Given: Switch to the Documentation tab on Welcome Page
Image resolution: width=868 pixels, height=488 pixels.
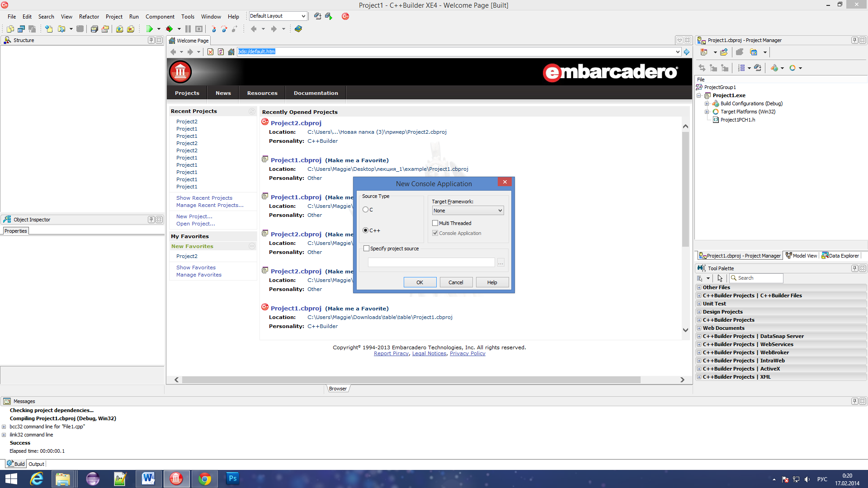Looking at the screenshot, I should 316,93.
